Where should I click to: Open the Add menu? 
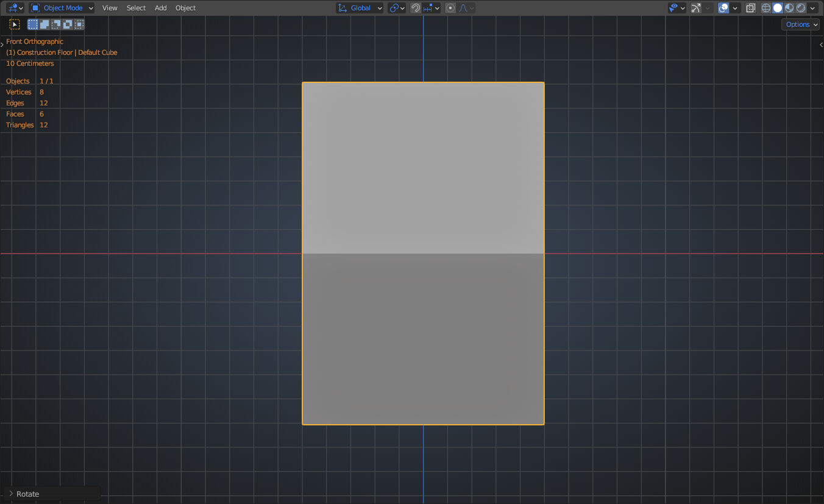(160, 8)
